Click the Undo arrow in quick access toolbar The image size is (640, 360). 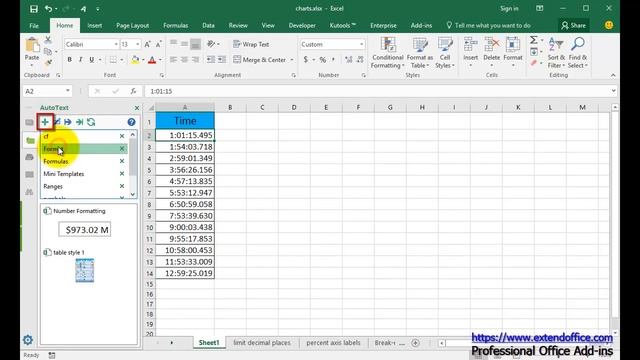coord(48,9)
